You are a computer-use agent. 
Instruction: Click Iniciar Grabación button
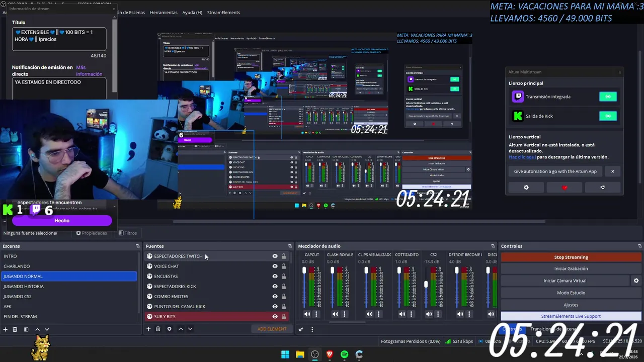[x=571, y=268]
